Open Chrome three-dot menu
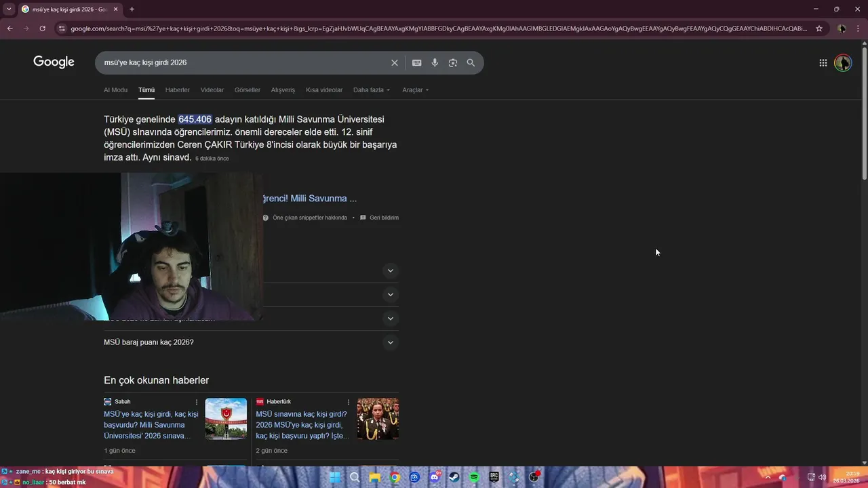Image resolution: width=868 pixels, height=488 pixels. [x=858, y=28]
